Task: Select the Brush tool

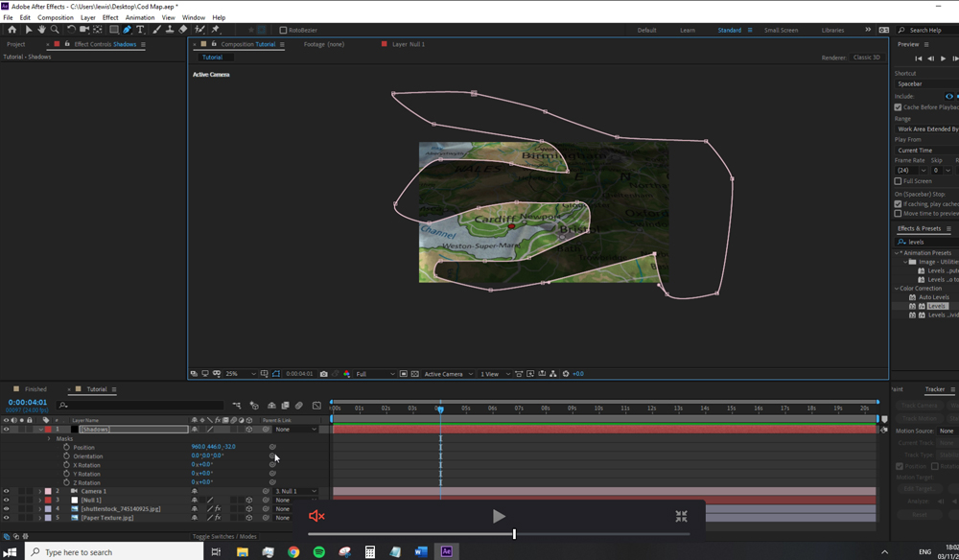Action: tap(156, 30)
